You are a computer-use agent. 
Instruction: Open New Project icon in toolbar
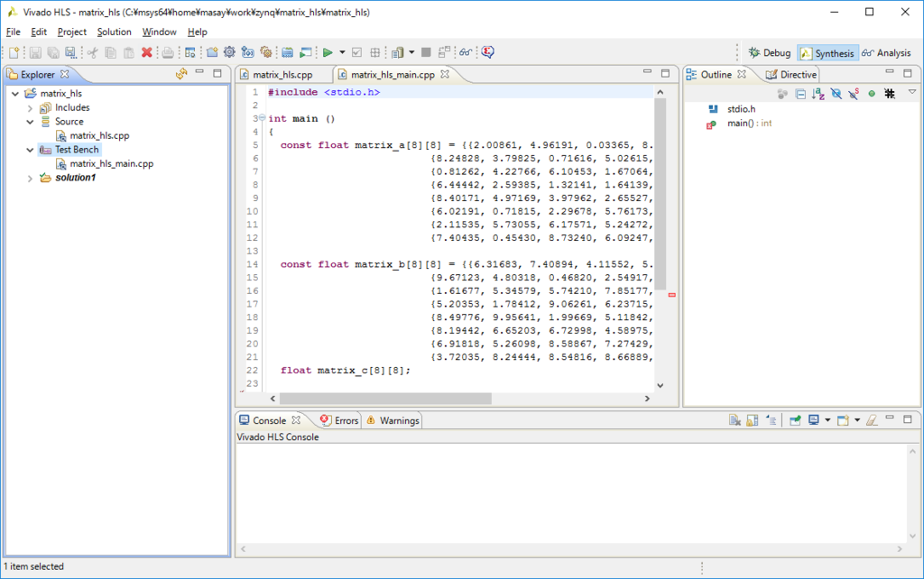pos(212,52)
